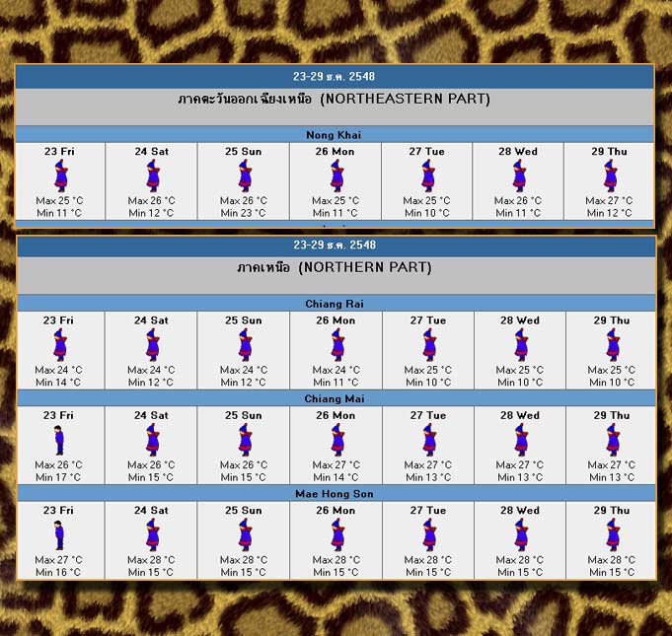
Task: Select the Chiang Rai 29 Thu weather icon
Action: [x=611, y=345]
